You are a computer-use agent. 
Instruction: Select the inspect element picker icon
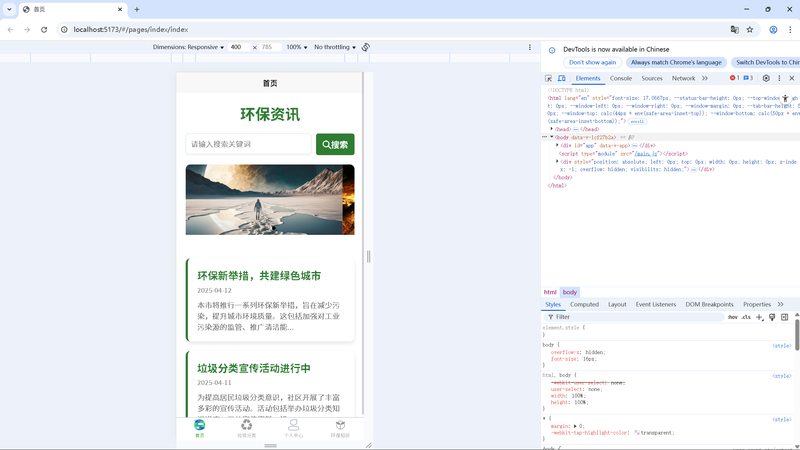coord(548,78)
